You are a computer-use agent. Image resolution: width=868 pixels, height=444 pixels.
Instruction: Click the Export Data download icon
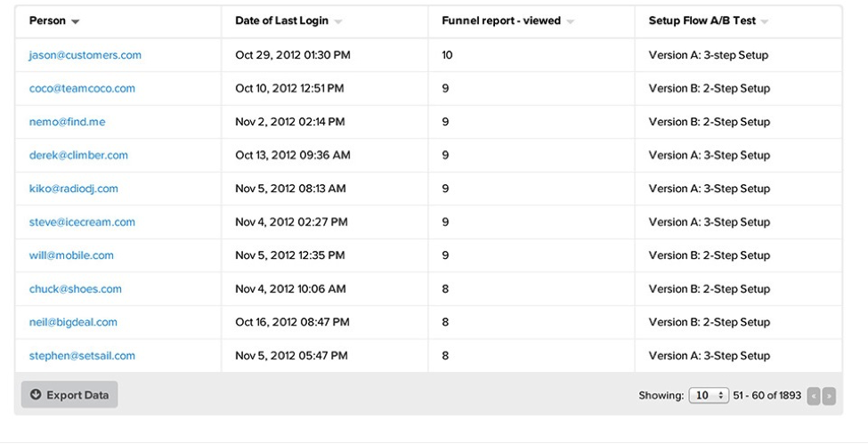(x=36, y=395)
